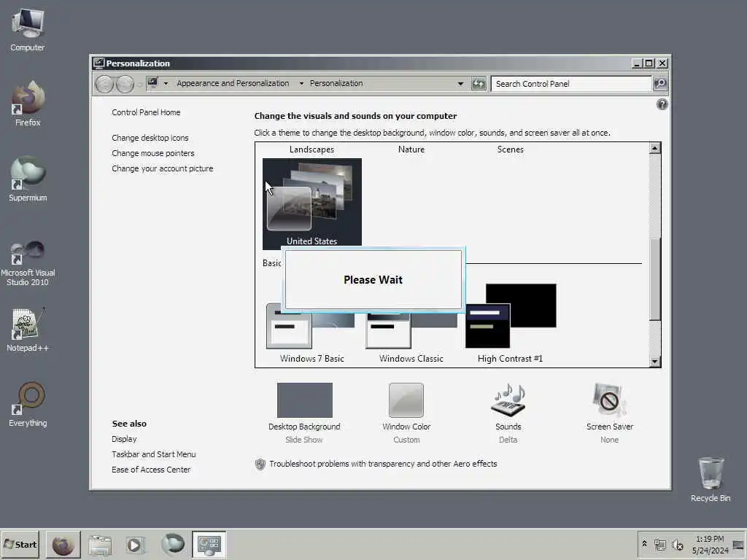
Task: Click the Control Panel icon in address bar
Action: point(152,83)
